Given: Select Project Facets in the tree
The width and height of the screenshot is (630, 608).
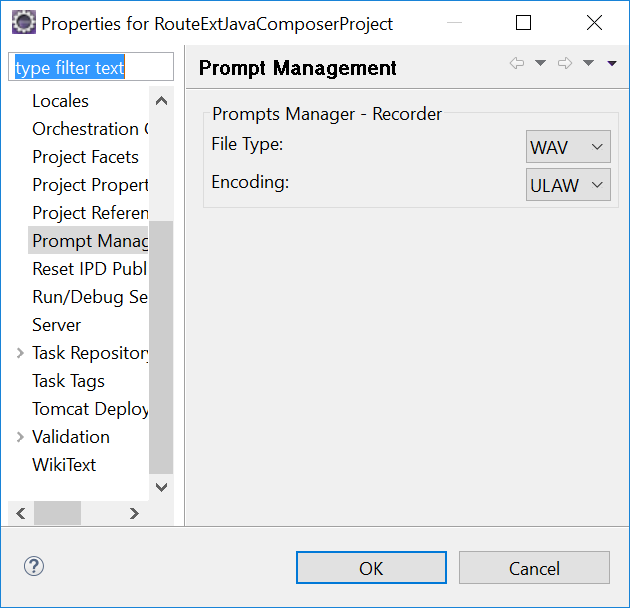Looking at the screenshot, I should [85, 157].
